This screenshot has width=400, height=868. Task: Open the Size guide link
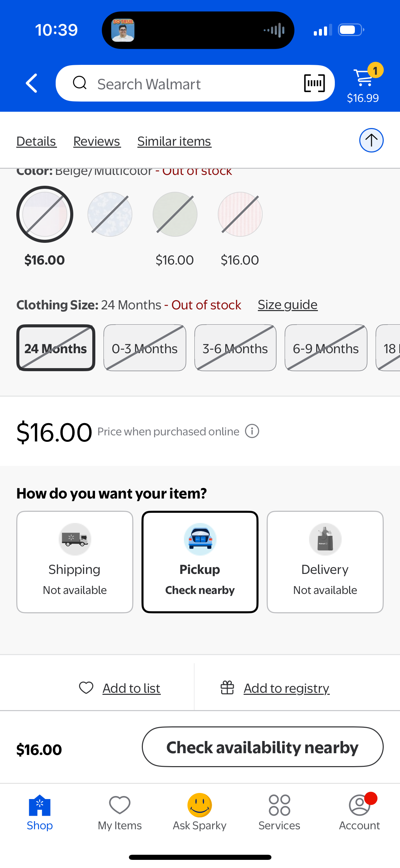[x=287, y=305]
